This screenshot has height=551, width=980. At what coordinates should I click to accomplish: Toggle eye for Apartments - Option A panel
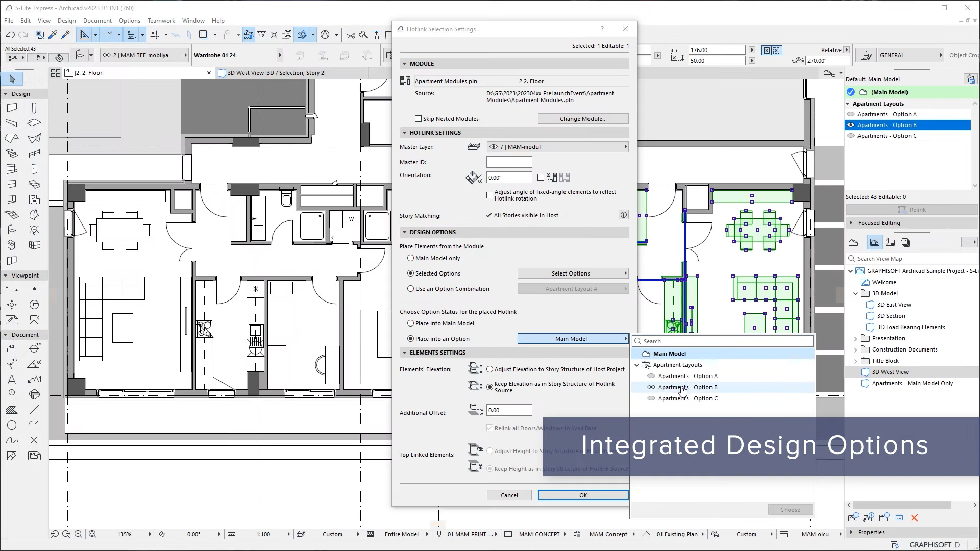coord(851,114)
